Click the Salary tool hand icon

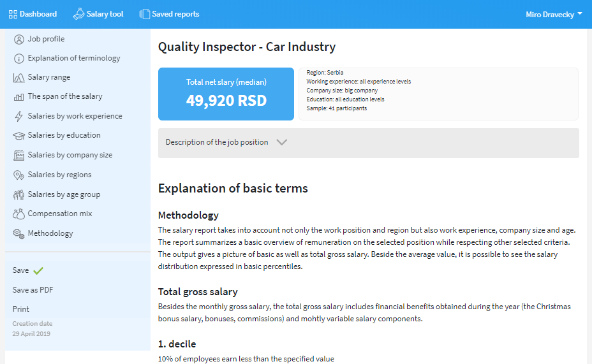[x=78, y=14]
